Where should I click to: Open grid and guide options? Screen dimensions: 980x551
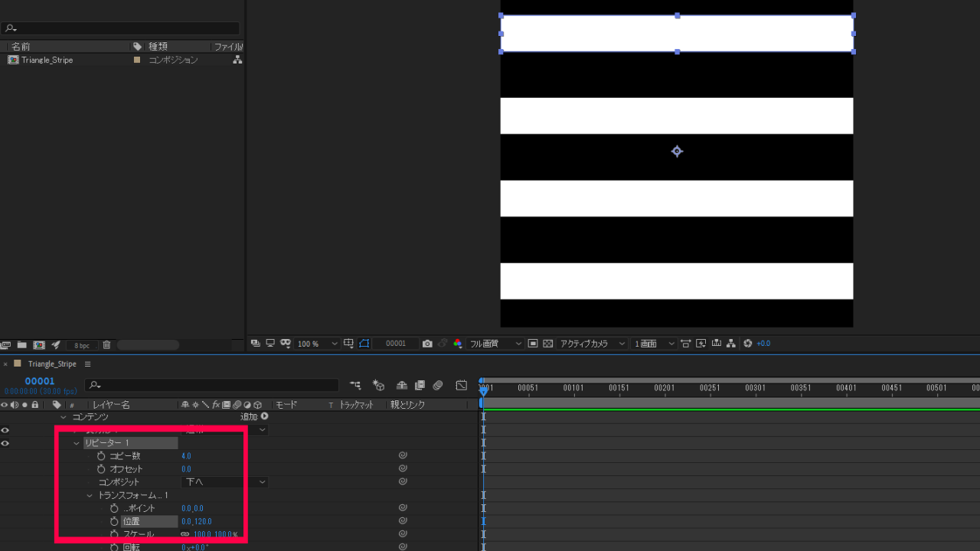click(348, 344)
